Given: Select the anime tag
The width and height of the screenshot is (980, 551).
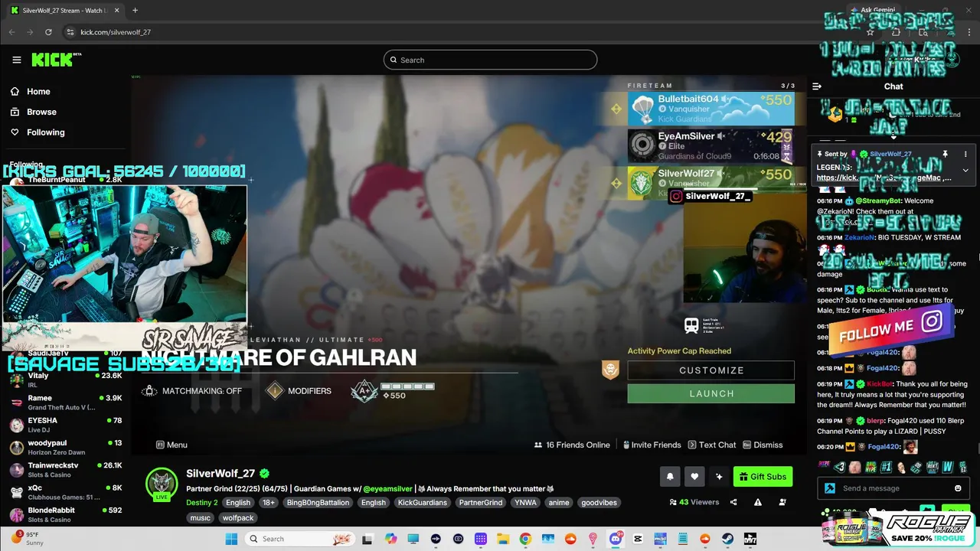Looking at the screenshot, I should (559, 503).
